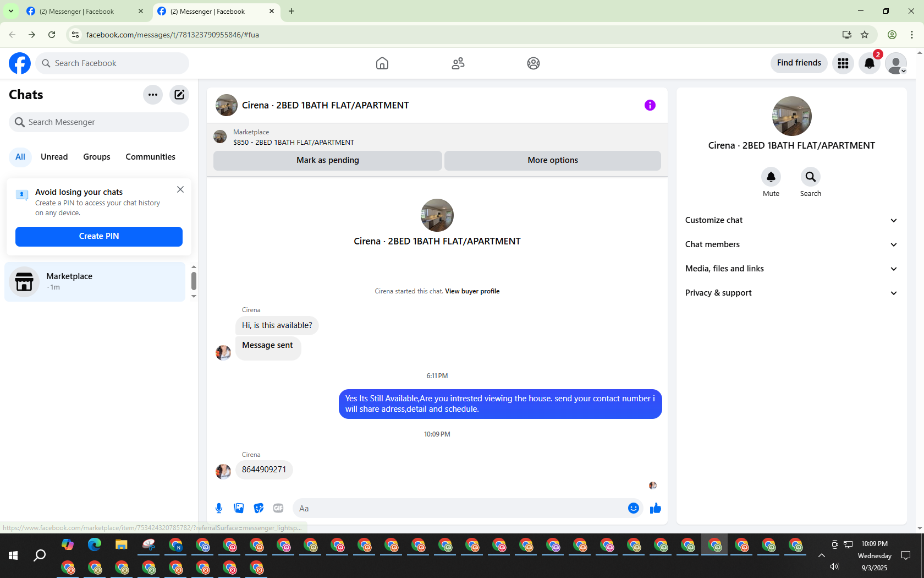The image size is (924, 578).
Task: Launch Microsoft Edge from the taskbar
Action: (95, 545)
